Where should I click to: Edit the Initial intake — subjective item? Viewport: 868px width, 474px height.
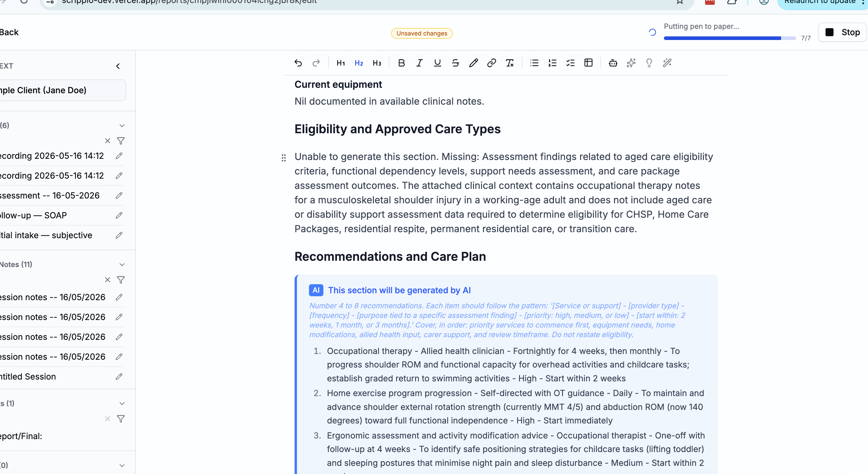119,235
